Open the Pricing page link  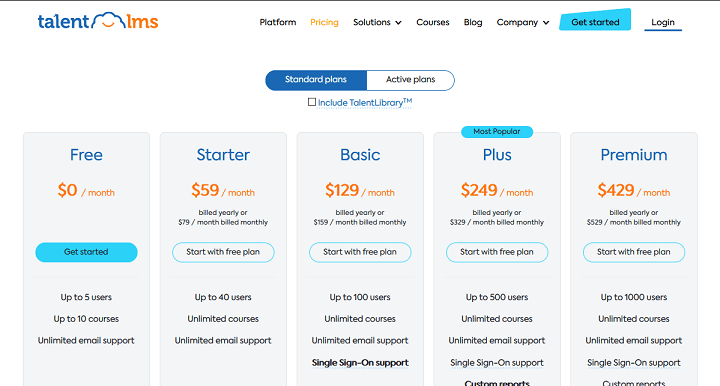coord(324,22)
